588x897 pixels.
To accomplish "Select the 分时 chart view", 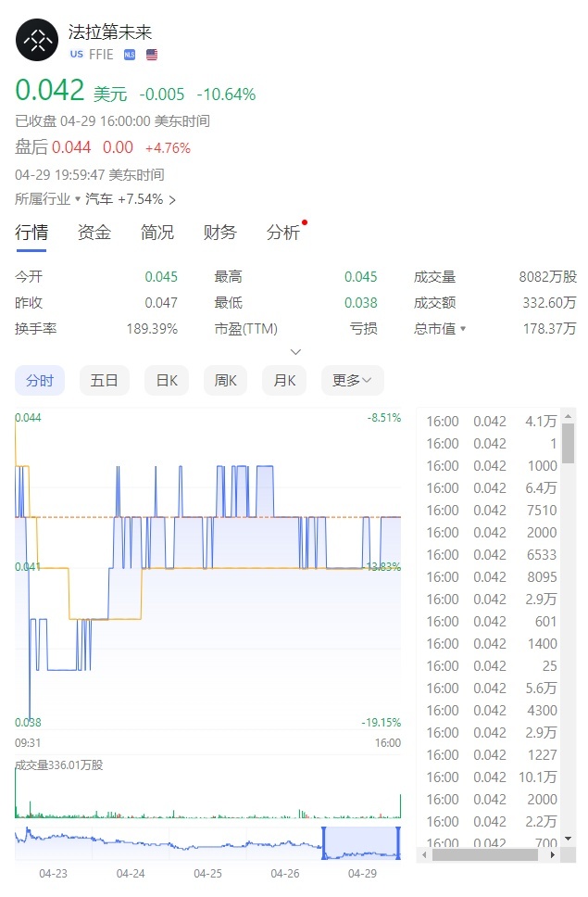I will click(40, 381).
